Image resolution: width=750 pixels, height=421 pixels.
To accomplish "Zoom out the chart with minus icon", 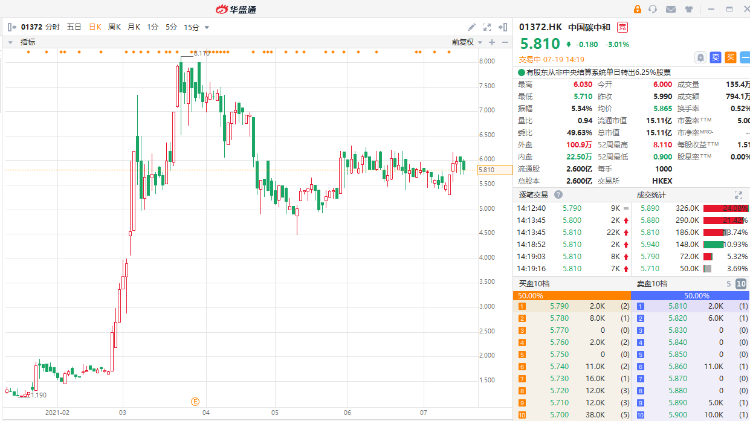I will (x=505, y=42).
